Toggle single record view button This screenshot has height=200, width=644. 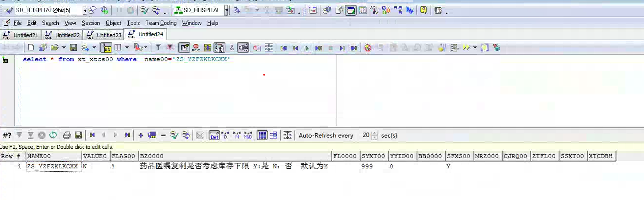(x=273, y=135)
